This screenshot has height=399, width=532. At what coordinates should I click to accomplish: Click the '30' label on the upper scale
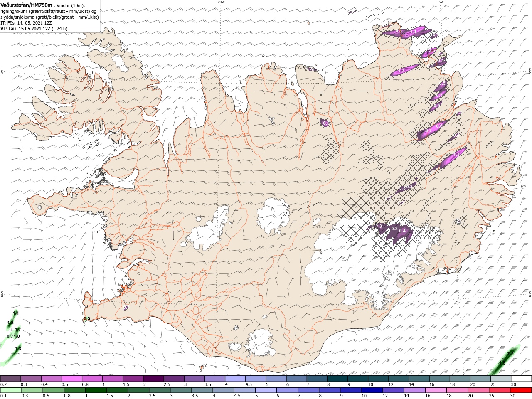pos(514,384)
